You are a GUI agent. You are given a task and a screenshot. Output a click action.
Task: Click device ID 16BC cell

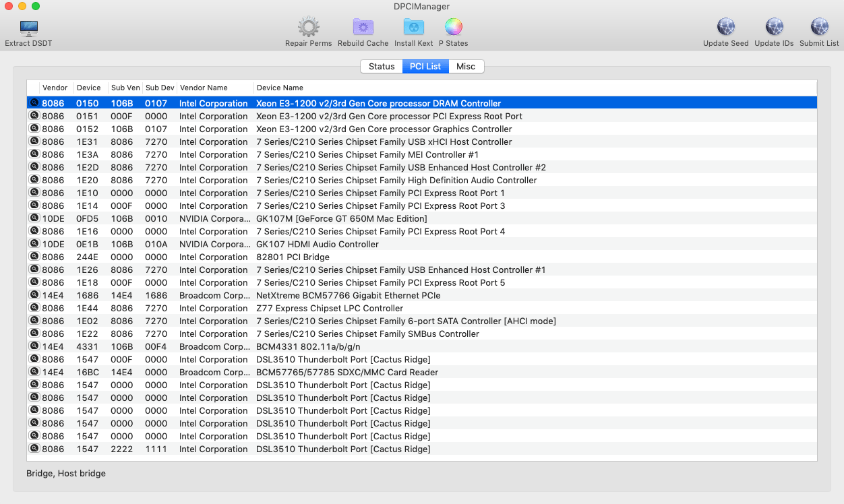[87, 372]
